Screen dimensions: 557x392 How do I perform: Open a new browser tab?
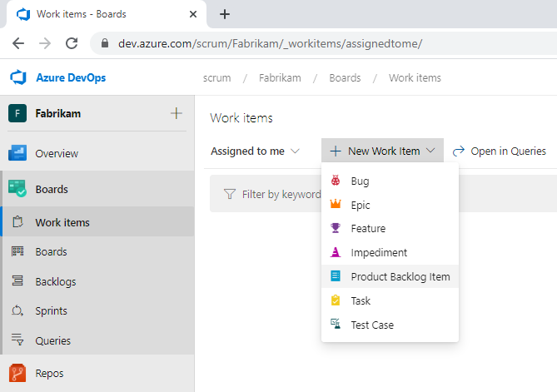tap(225, 14)
